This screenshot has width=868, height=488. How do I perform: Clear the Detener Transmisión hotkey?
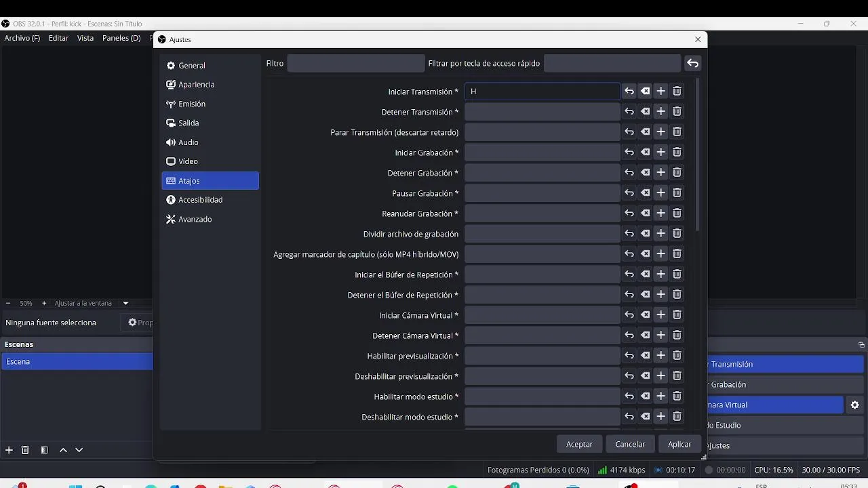click(645, 112)
